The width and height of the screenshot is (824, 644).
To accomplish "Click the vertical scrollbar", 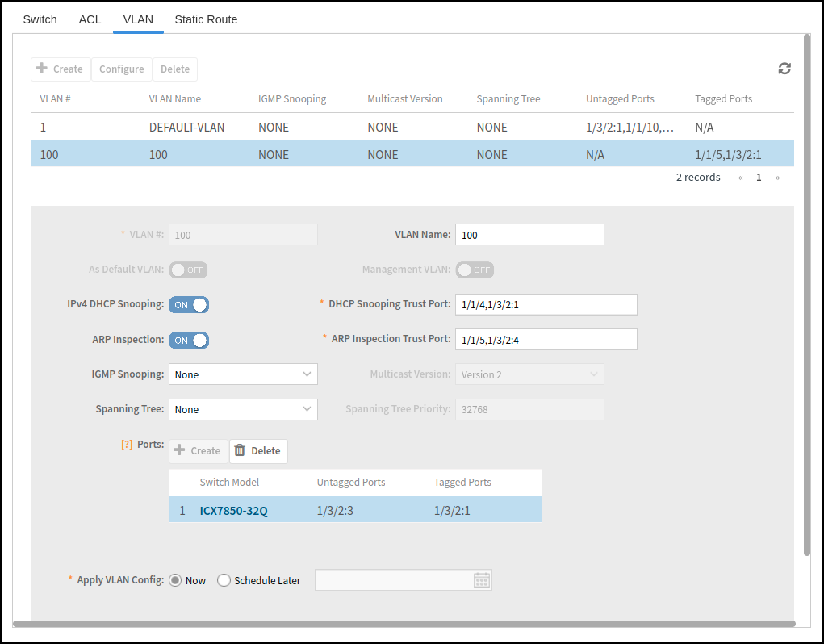I will 807,295.
